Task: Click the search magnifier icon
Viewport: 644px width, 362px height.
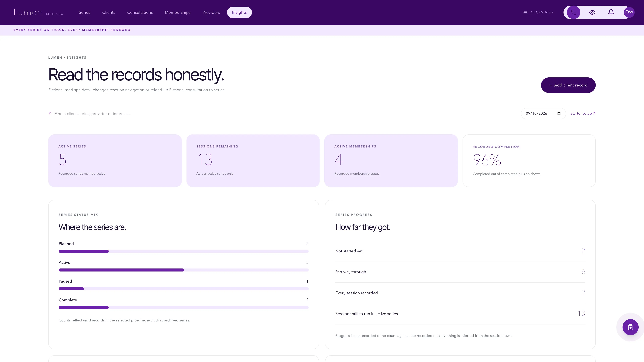Action: pyautogui.click(x=50, y=114)
